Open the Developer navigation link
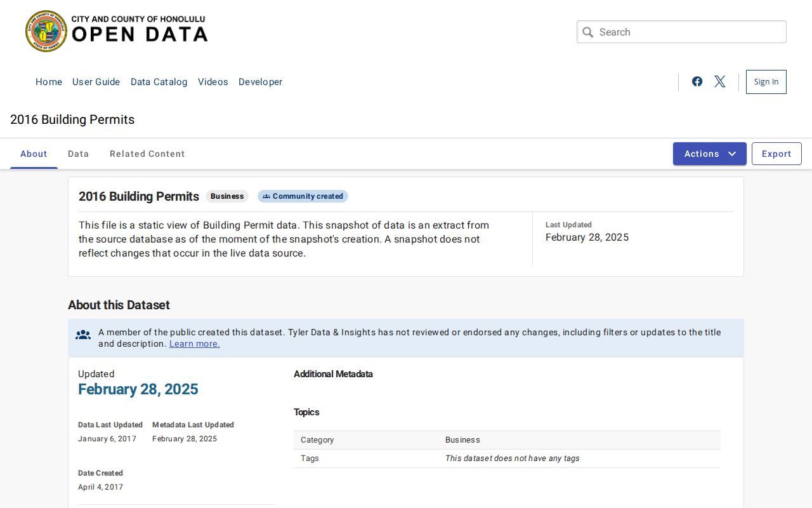 261,82
